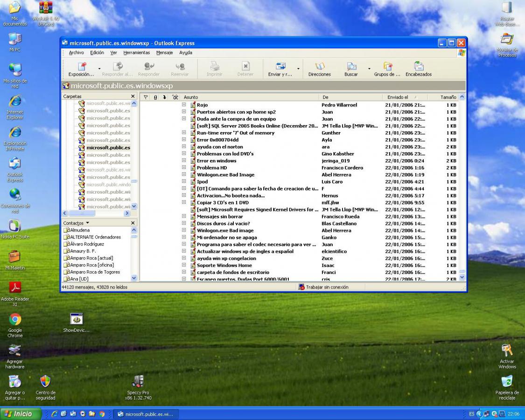
Task: Click the Inicio start button
Action: (21, 414)
